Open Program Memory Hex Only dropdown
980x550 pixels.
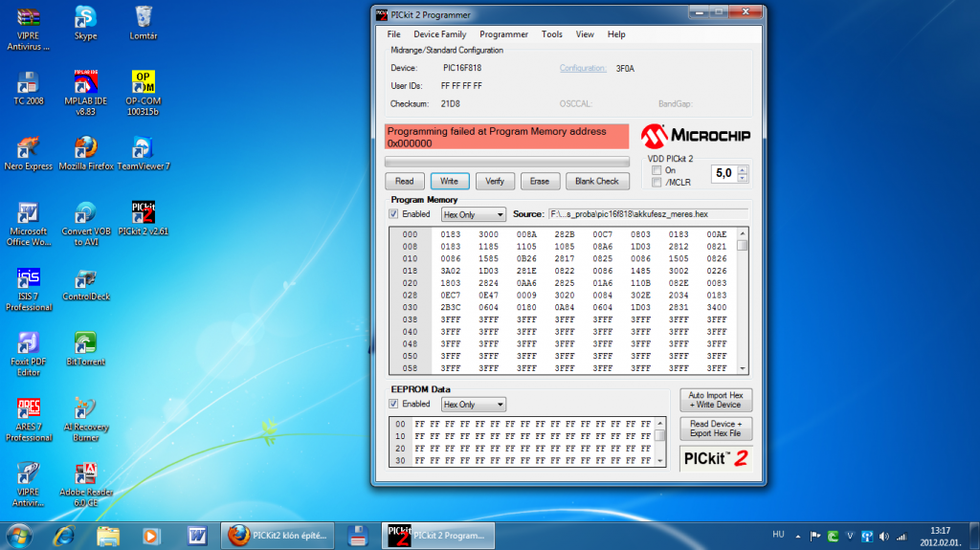pos(473,214)
